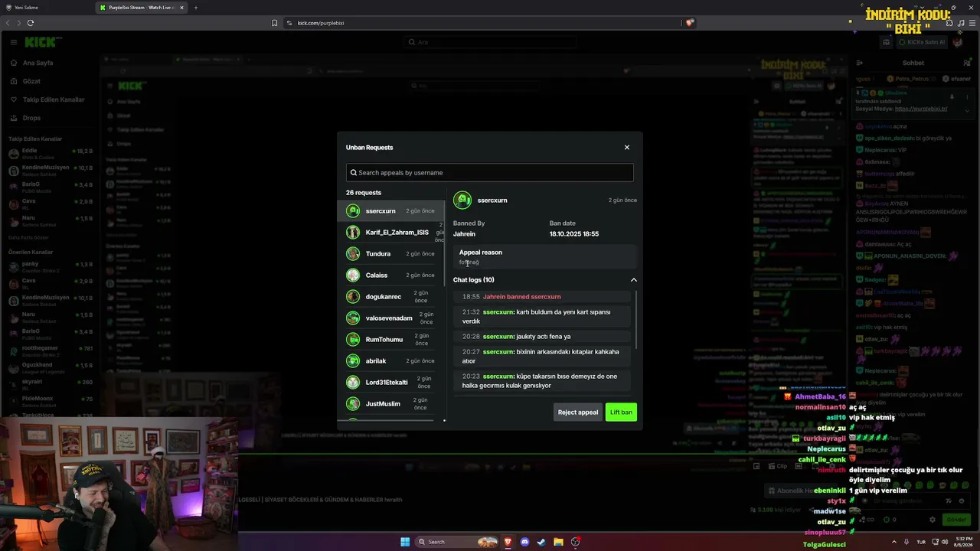Click the Calaiss avatar icon
The width and height of the screenshot is (980, 551).
[353, 275]
